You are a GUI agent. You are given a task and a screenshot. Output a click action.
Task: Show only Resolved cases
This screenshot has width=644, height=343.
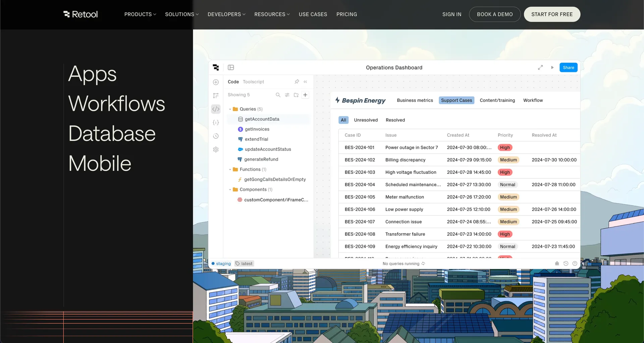click(395, 120)
